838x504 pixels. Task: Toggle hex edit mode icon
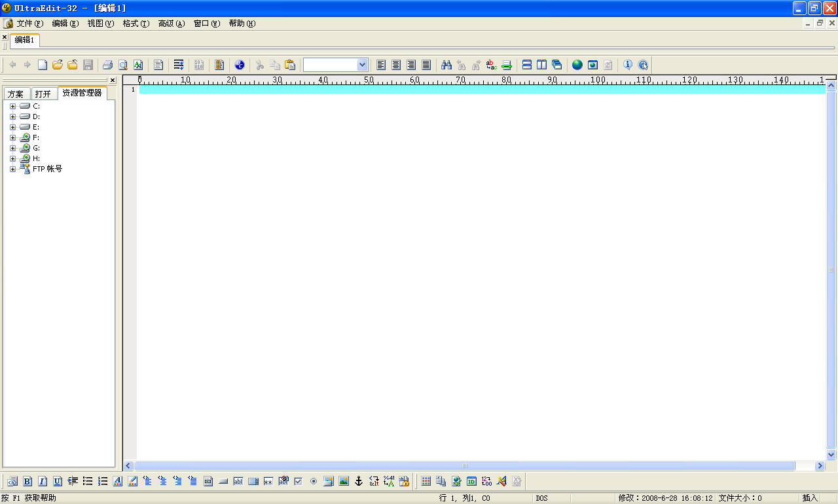click(x=199, y=65)
